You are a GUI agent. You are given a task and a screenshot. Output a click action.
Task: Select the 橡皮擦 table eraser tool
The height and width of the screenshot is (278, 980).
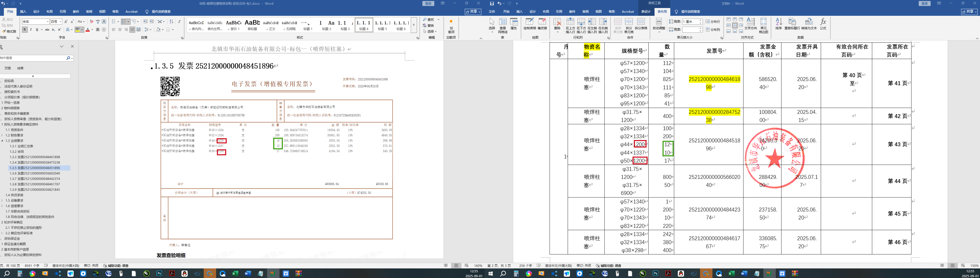pos(542,24)
